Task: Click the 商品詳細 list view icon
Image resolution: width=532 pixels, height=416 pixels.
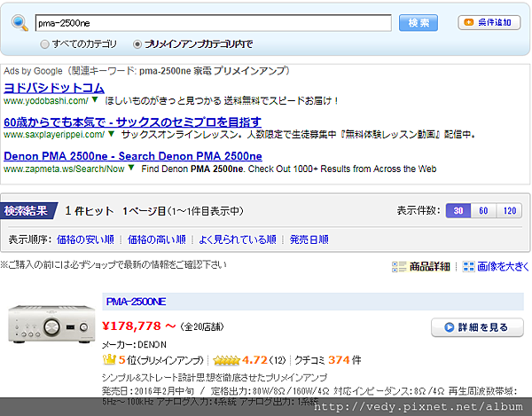Action: [x=399, y=267]
